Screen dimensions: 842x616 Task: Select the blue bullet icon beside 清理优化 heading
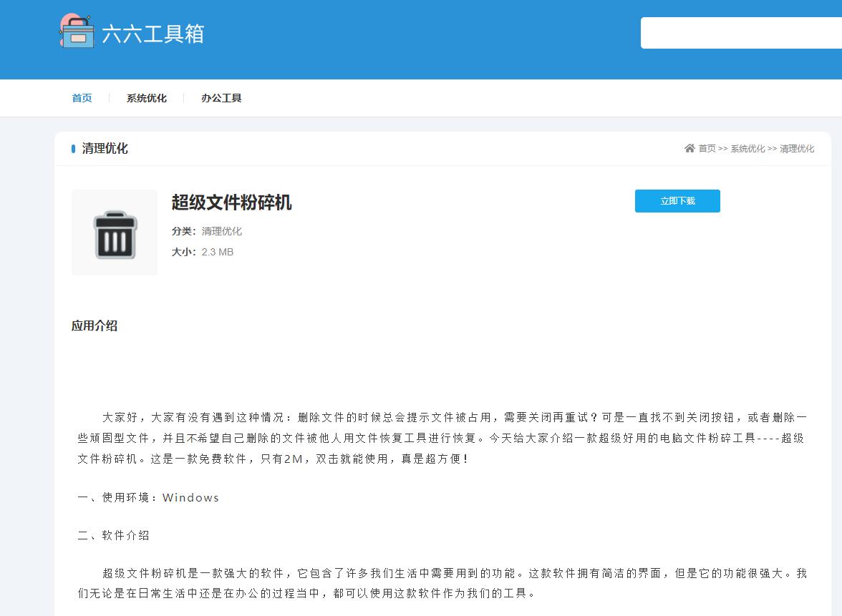click(74, 148)
